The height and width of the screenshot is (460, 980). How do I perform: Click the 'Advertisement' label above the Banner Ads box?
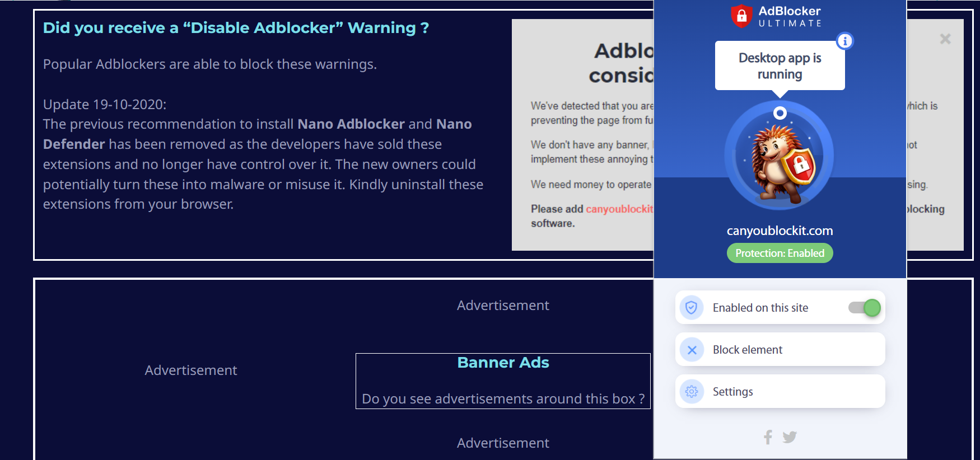pos(503,306)
